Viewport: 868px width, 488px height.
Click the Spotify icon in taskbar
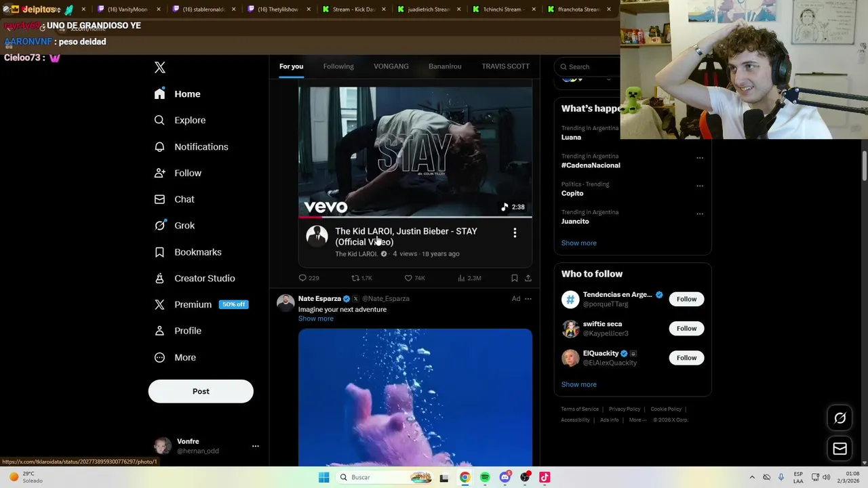(x=485, y=477)
